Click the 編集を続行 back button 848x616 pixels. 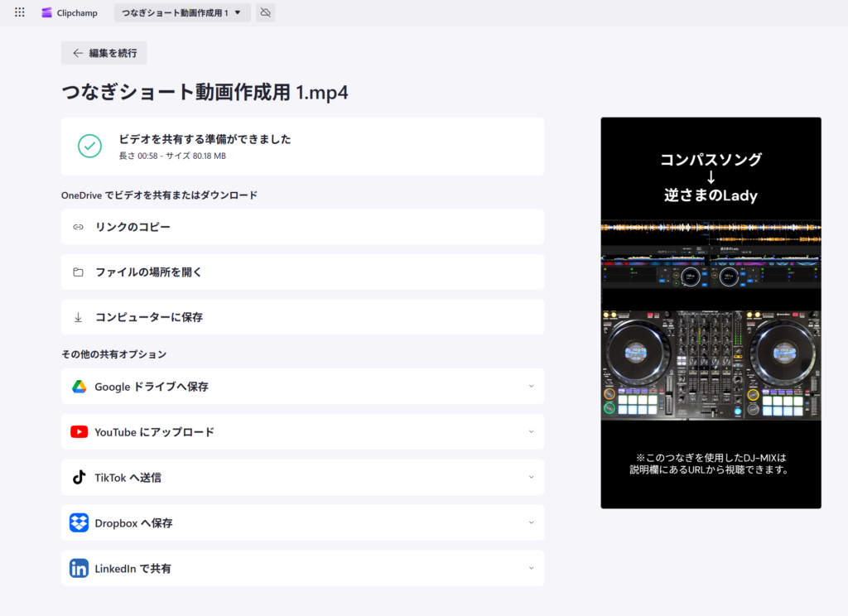coord(104,53)
